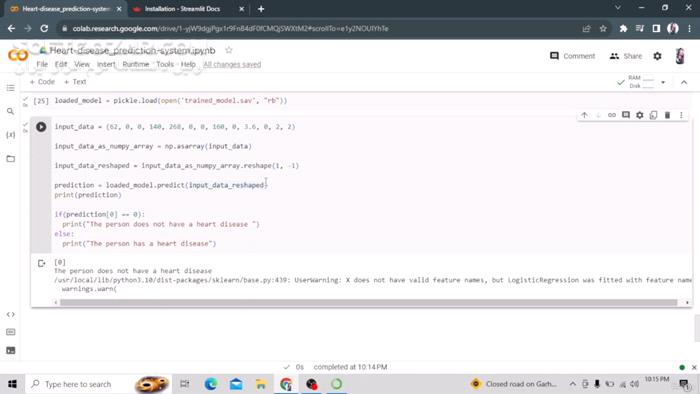
Task: Open the Files folder panel icon
Action: point(11,159)
